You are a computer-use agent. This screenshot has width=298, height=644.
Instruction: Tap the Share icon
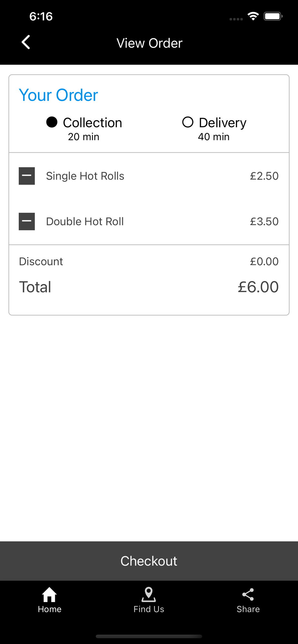click(248, 594)
